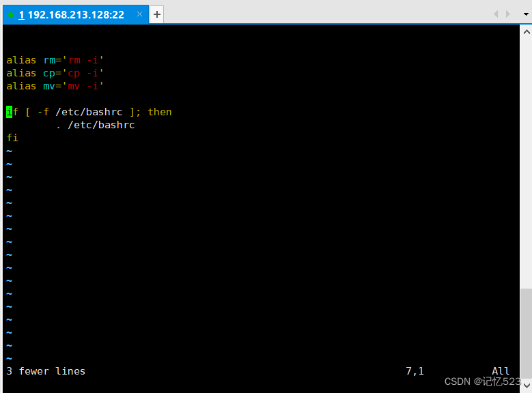Click the "3 fewer lines" status message

[x=46, y=371]
